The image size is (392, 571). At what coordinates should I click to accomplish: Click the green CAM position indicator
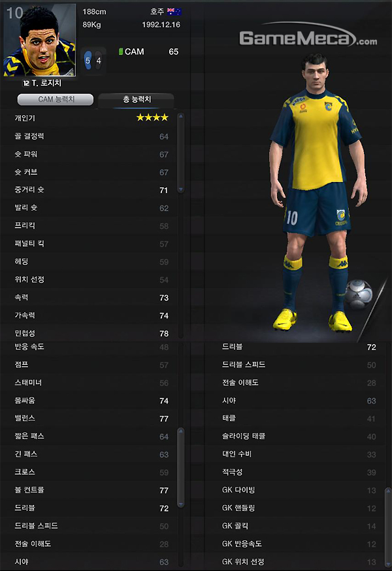tap(121, 52)
